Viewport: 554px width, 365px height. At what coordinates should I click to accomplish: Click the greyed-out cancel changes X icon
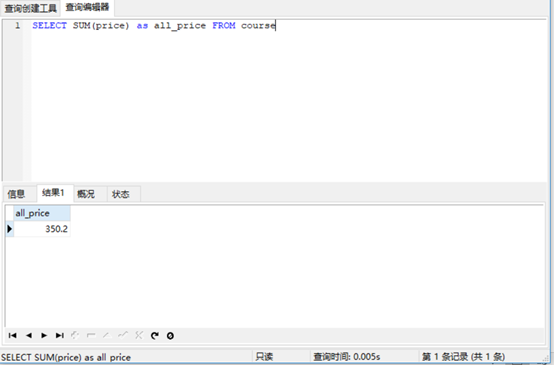139,335
